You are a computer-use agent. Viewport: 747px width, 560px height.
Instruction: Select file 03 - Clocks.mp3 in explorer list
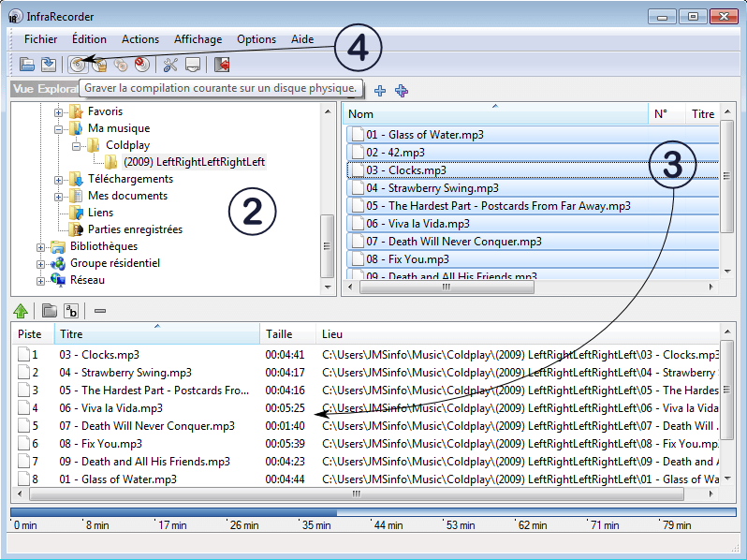(x=533, y=170)
